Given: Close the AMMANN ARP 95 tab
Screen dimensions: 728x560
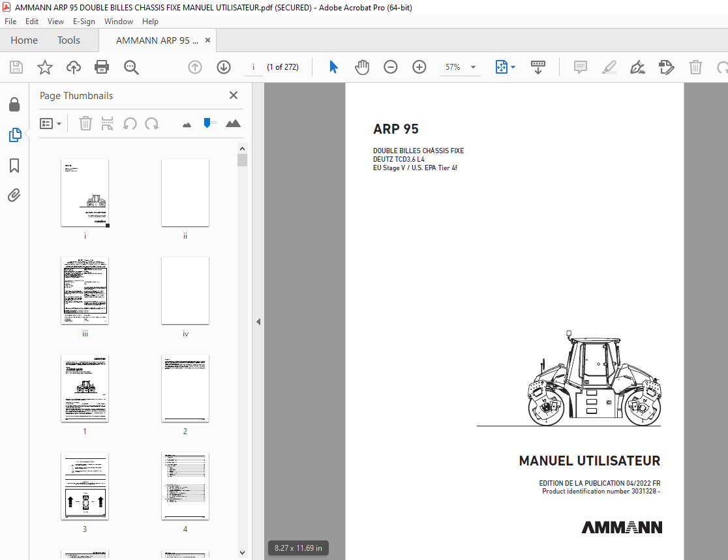Looking at the screenshot, I should 207,40.
